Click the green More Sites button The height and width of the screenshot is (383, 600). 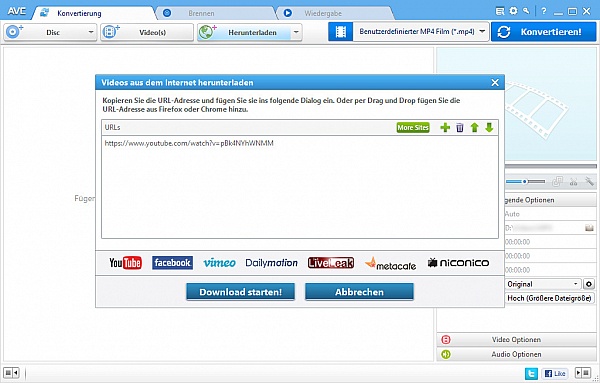(x=413, y=127)
